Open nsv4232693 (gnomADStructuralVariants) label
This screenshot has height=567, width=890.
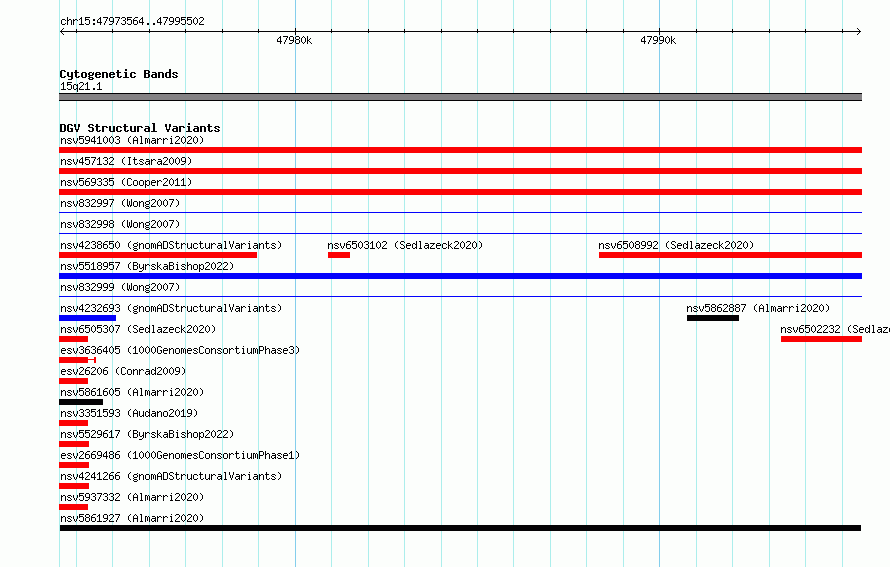(171, 308)
